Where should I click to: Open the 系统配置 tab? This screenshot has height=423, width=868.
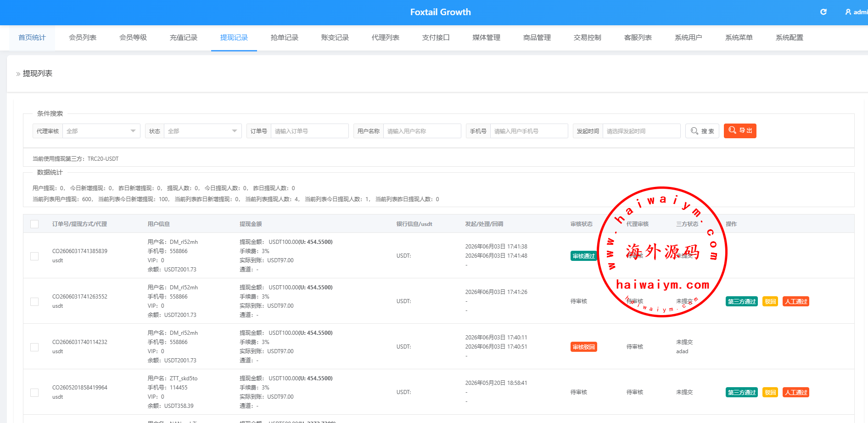tap(790, 38)
